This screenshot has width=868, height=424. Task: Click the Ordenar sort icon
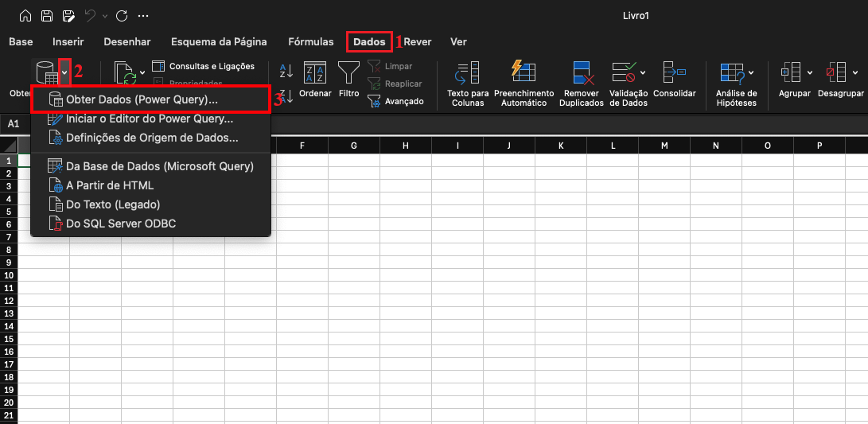tap(315, 73)
